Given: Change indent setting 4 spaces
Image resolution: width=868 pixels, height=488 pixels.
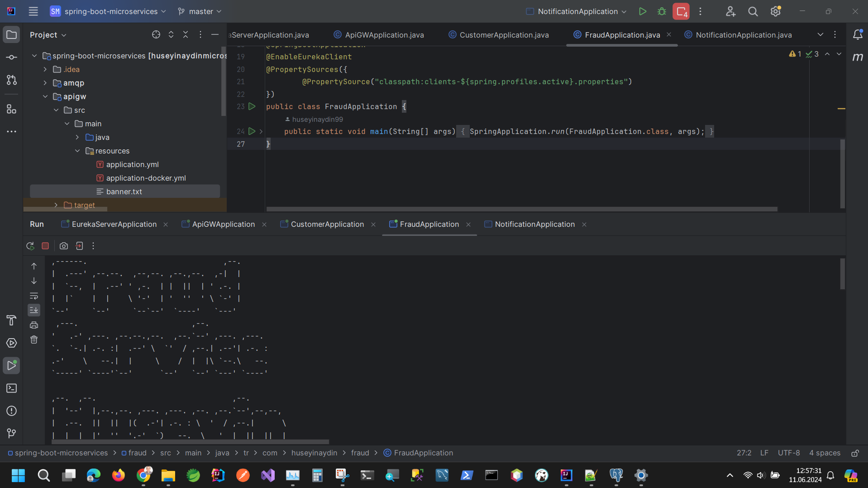Looking at the screenshot, I should point(825,453).
